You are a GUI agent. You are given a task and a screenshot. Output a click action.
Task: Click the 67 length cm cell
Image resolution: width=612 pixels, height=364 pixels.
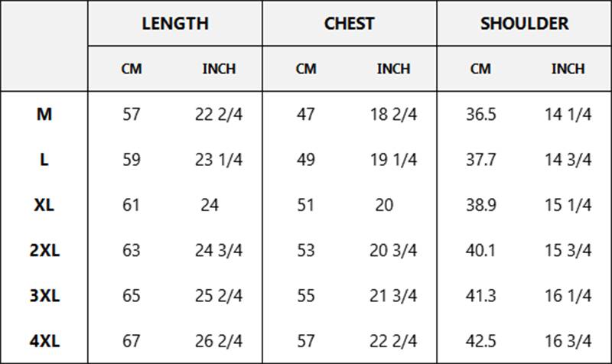click(x=131, y=341)
